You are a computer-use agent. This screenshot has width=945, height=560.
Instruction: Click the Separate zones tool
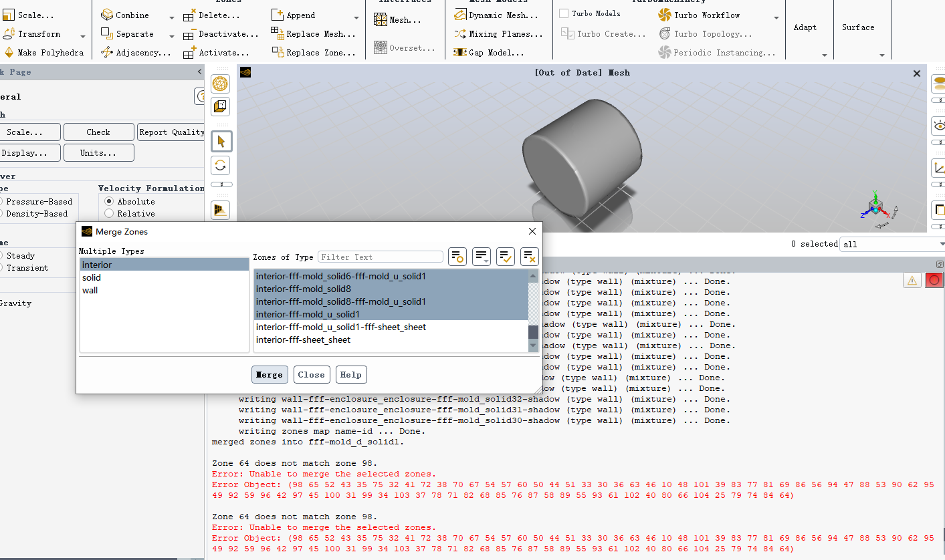point(127,34)
